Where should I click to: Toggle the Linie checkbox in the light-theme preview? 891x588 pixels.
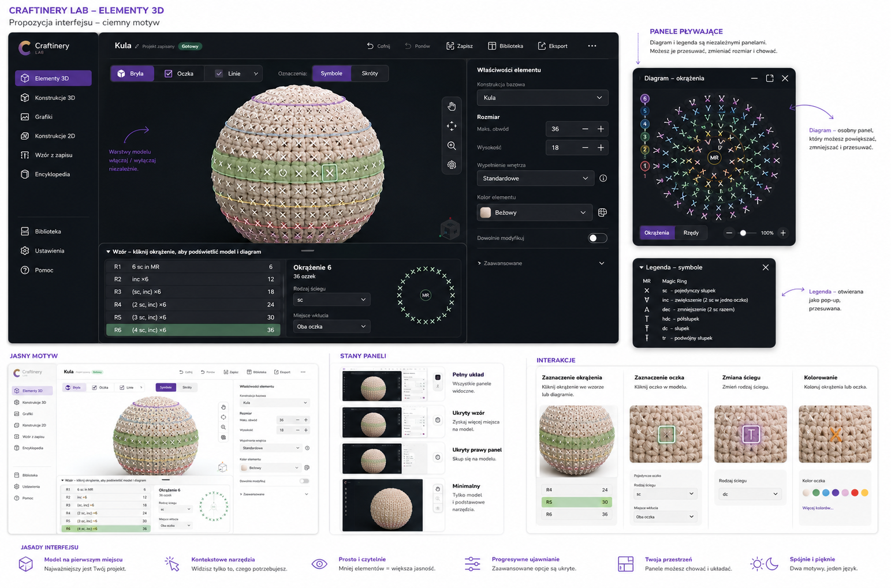pyautogui.click(x=122, y=387)
